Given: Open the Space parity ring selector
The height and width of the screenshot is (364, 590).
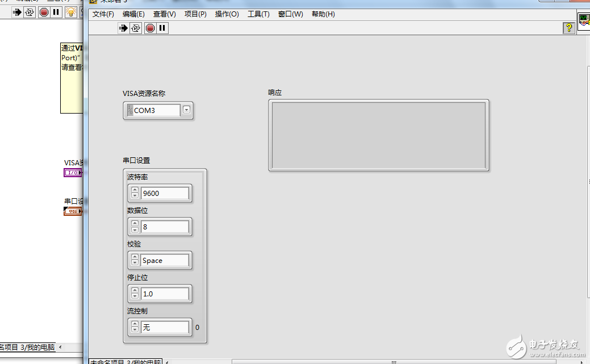Looking at the screenshot, I should [165, 261].
